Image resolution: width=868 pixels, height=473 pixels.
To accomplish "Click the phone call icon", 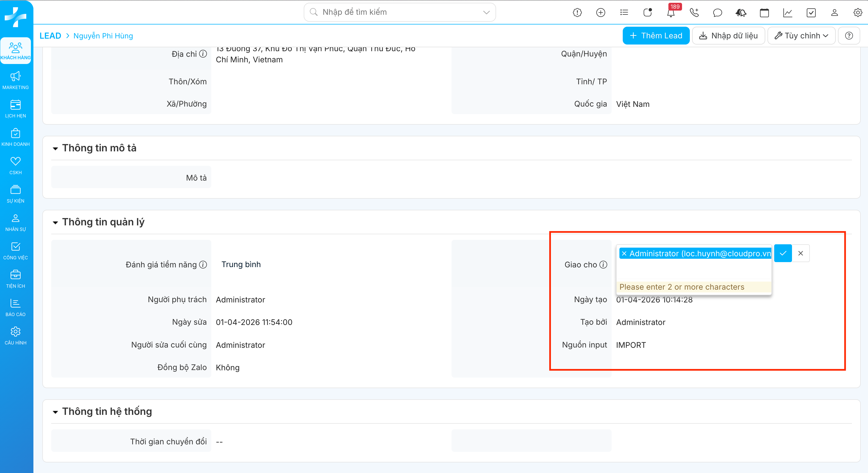I will (x=694, y=13).
